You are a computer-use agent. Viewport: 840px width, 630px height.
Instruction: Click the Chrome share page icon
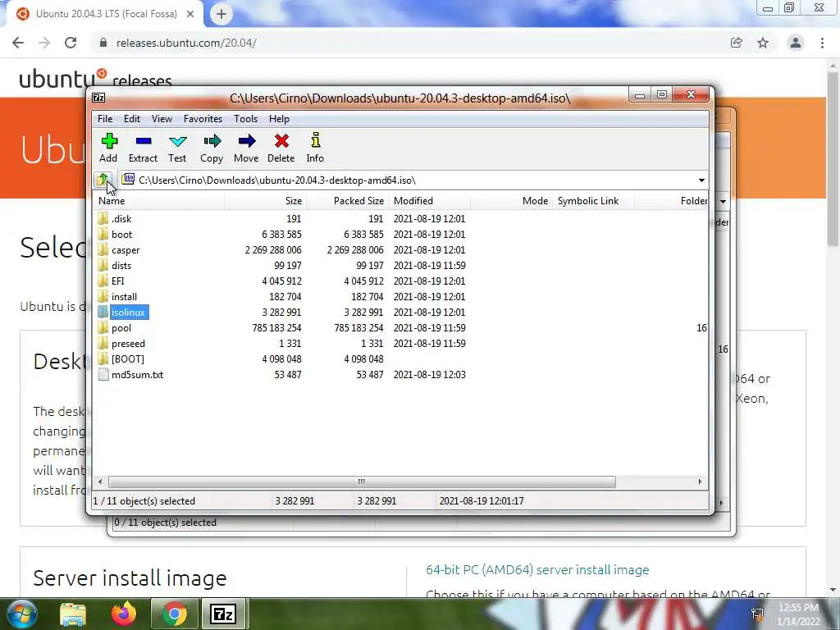coord(737,43)
